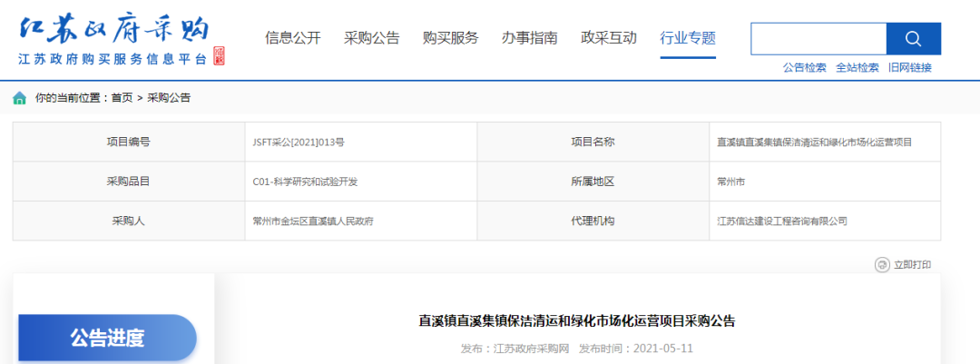Click the 公告进度 blue banner
The image size is (980, 364).
[x=107, y=339]
